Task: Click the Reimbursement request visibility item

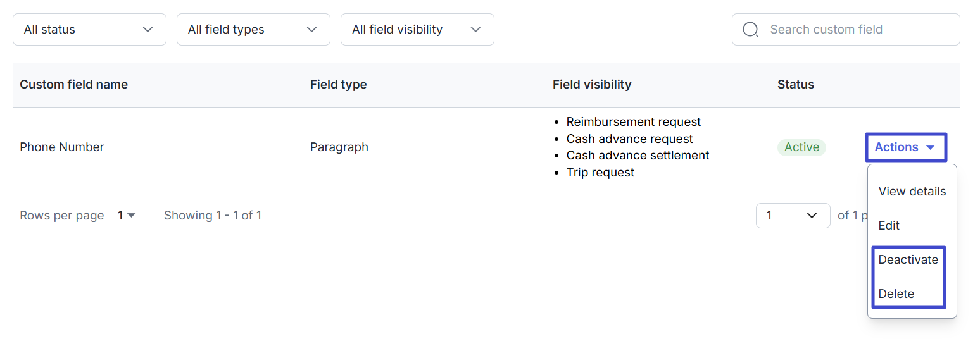Action: pyautogui.click(x=633, y=122)
